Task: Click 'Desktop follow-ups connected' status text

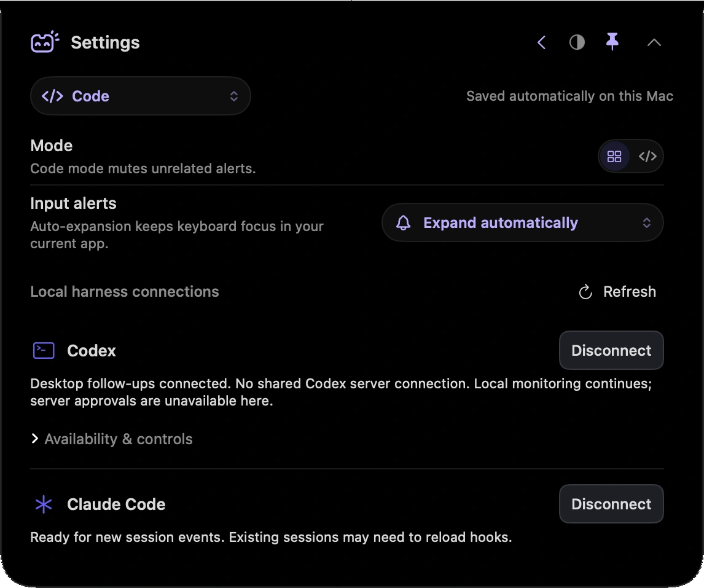Action: click(x=341, y=392)
